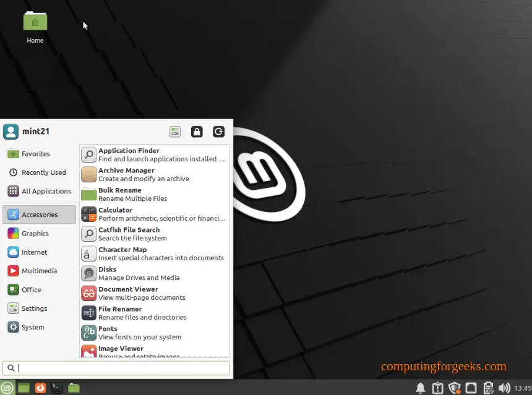This screenshot has width=532, height=395.
Task: Click the 13:49 panel clock
Action: (523, 388)
